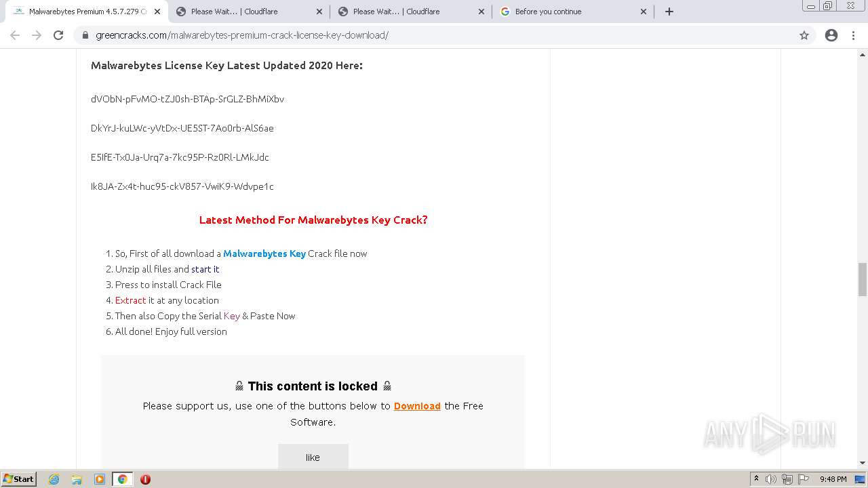Click the browser back arrow
The width and height of the screenshot is (868, 488).
coord(15,35)
